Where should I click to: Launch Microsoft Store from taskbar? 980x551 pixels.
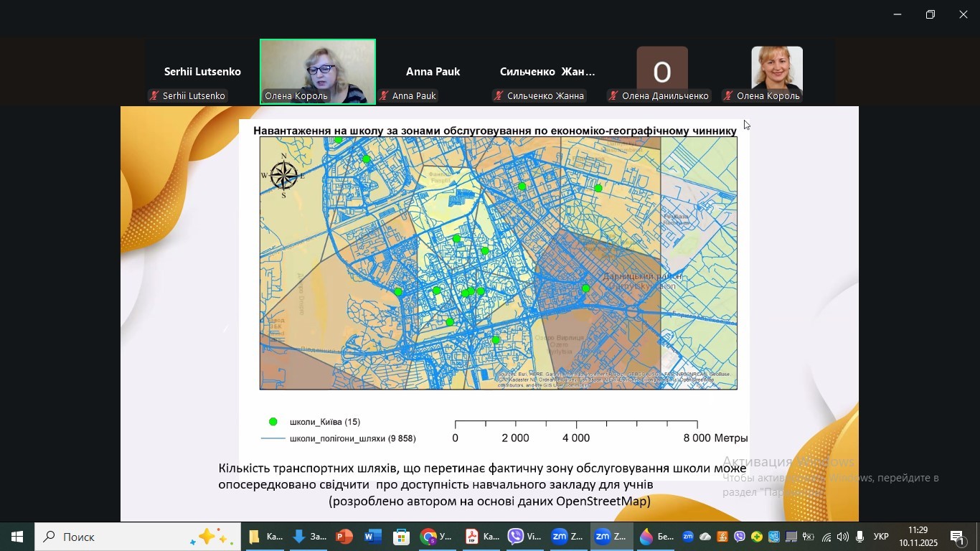(401, 537)
